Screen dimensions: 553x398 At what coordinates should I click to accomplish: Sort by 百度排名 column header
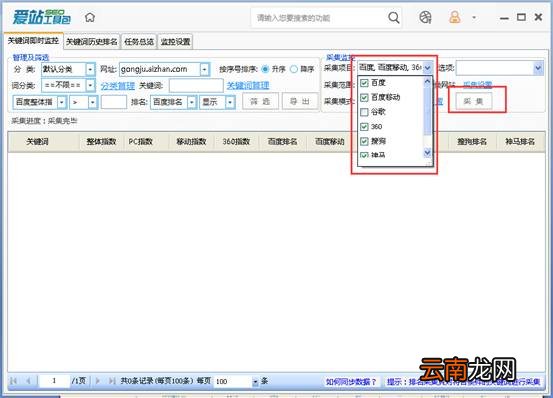coord(283,142)
